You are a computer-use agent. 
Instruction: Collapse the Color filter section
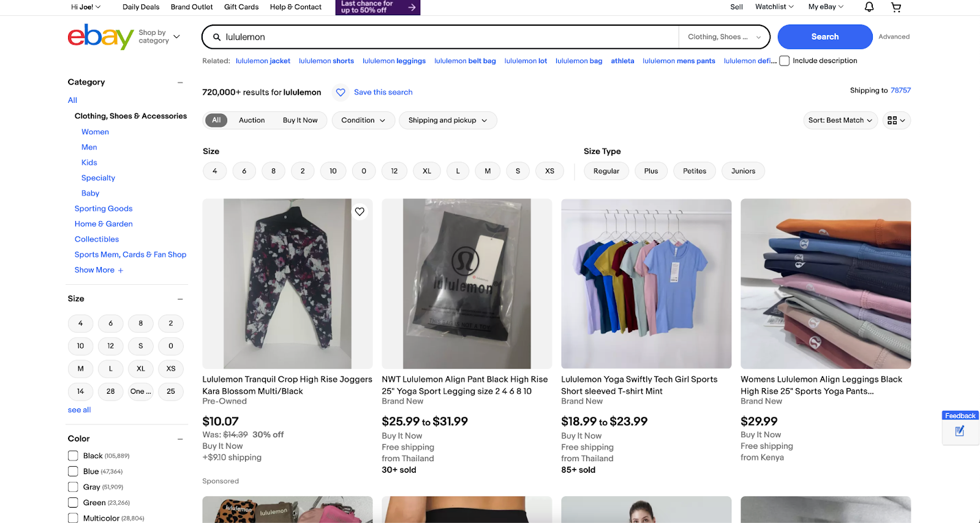pos(180,439)
